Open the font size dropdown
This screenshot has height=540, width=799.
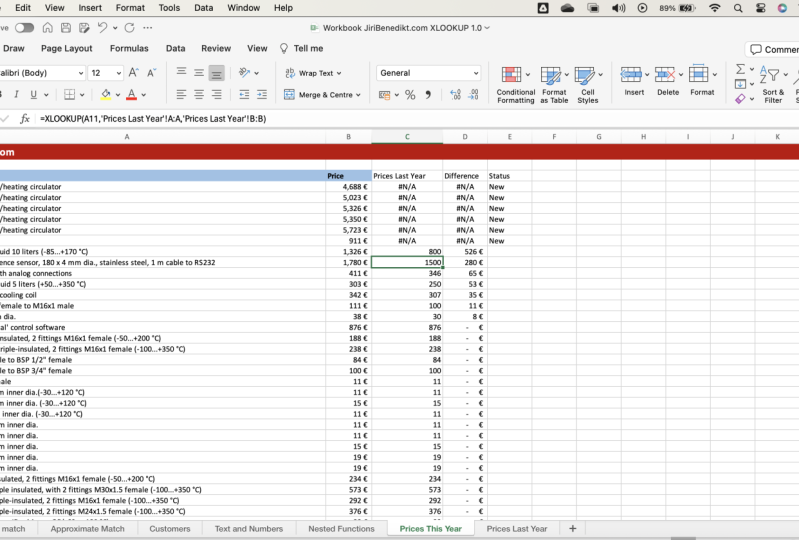(x=119, y=73)
